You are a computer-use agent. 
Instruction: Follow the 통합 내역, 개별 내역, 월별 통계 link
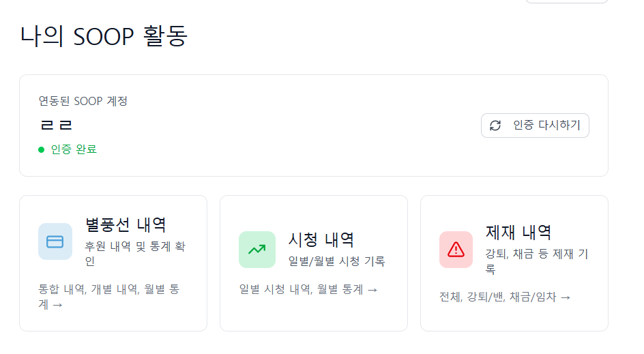click(x=109, y=297)
